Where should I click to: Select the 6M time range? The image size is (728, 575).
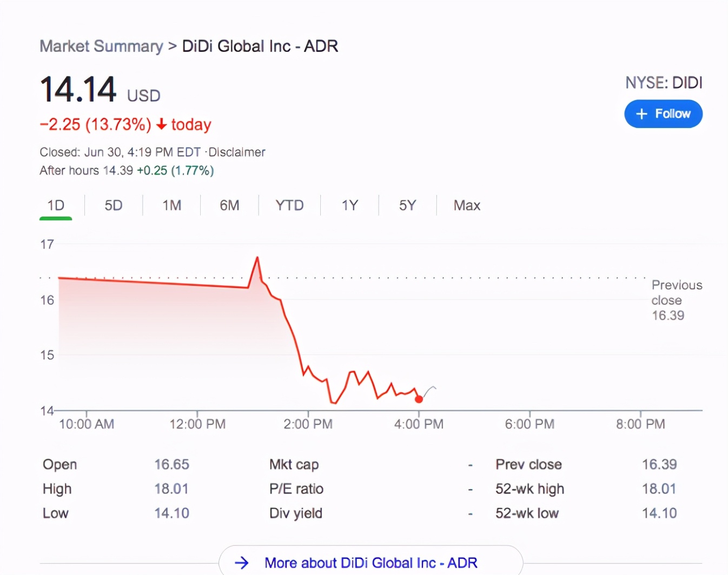tap(229, 205)
